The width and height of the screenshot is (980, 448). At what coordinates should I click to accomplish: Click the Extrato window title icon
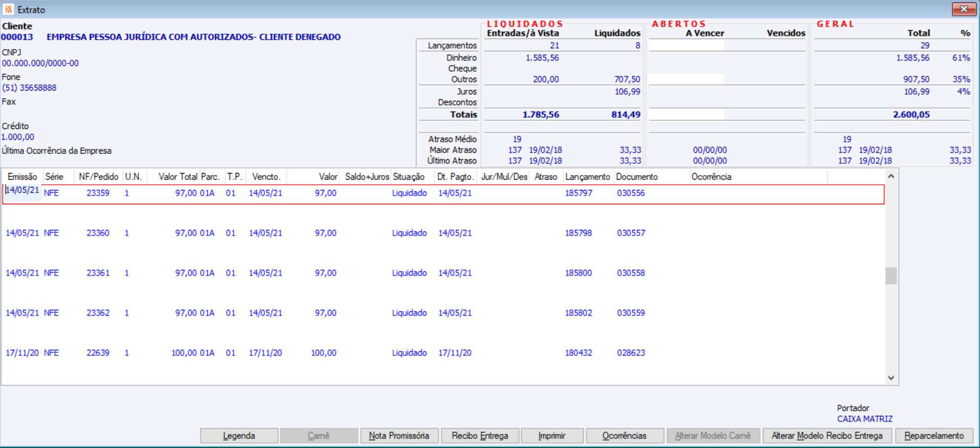click(x=9, y=9)
